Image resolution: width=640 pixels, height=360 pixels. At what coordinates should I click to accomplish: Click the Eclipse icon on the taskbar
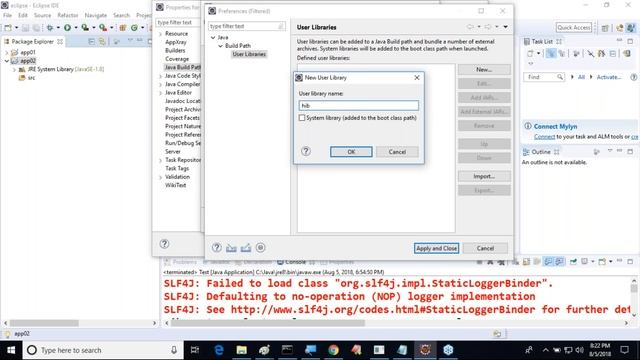(425, 350)
